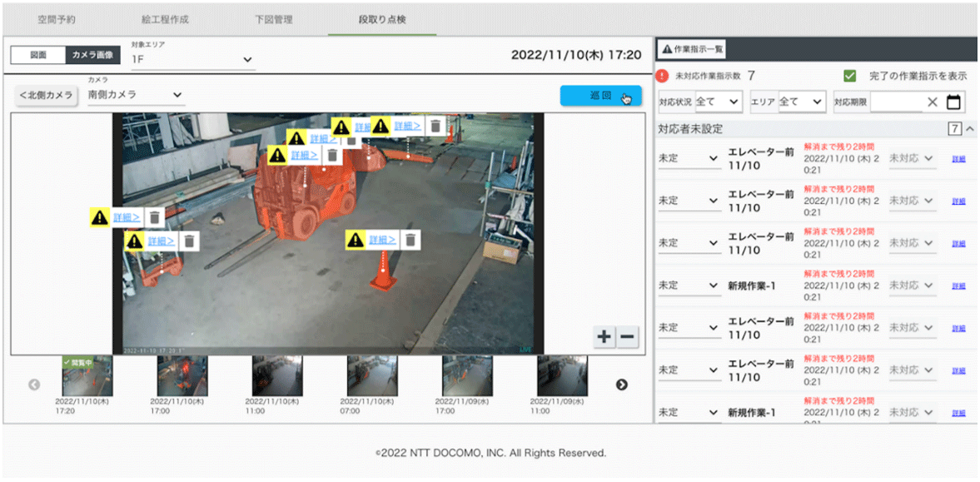The height and width of the screenshot is (482, 980).
Task: Open the エリア 全て filter dropdown
Action: [802, 102]
